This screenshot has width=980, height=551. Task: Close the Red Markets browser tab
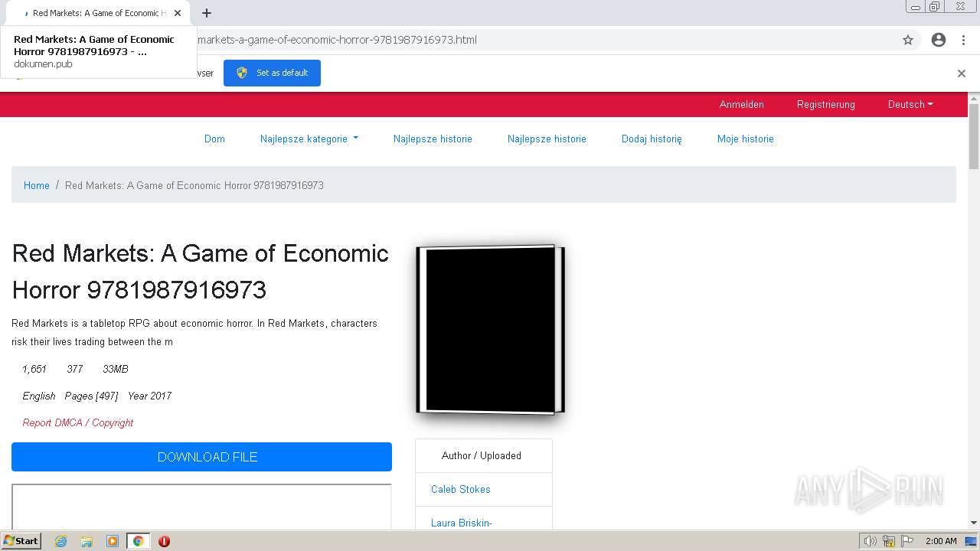(178, 13)
